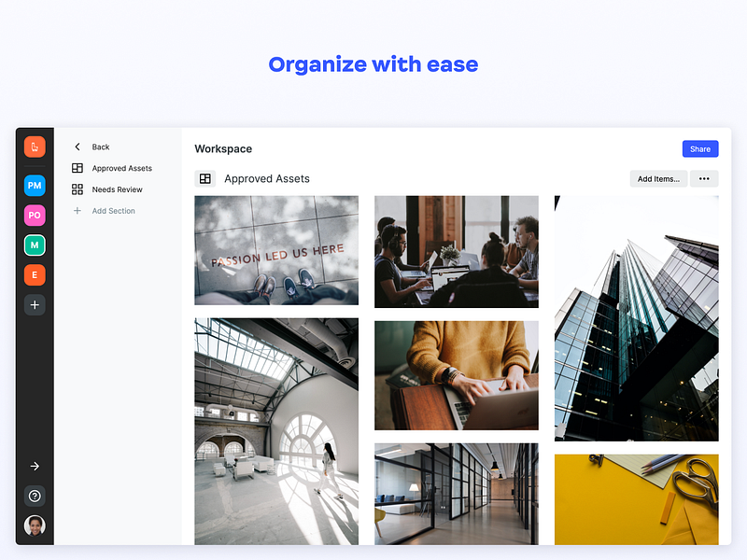Add a new workspace with plus icon
Screen dimensions: 747x560
coord(35,305)
